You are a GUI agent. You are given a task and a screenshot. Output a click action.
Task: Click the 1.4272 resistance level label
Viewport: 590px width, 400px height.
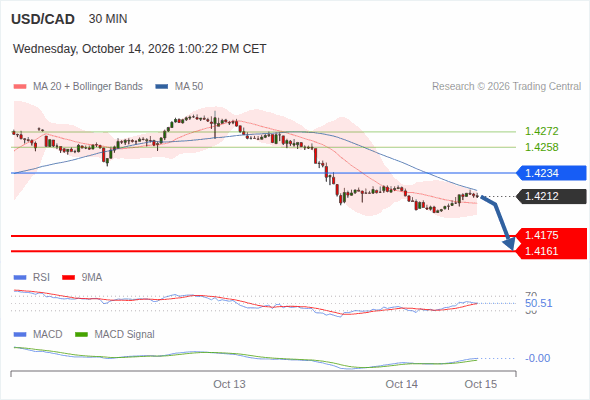click(x=541, y=131)
